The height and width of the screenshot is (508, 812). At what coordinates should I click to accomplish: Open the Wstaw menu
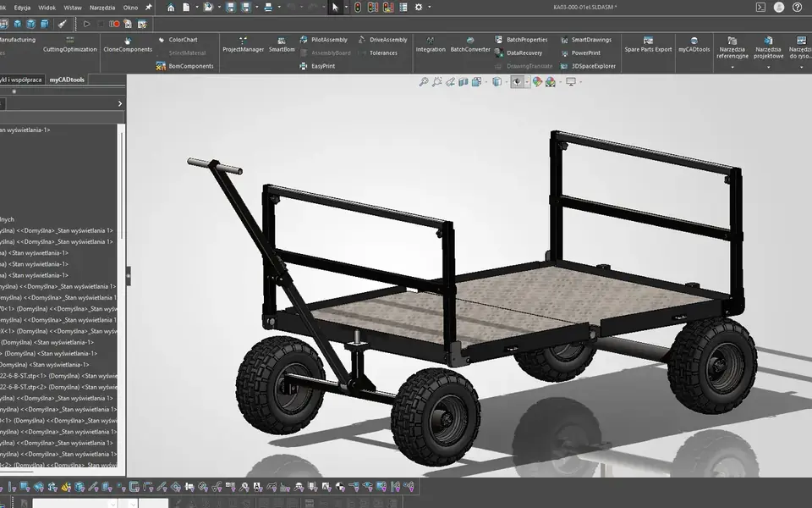[x=73, y=8]
